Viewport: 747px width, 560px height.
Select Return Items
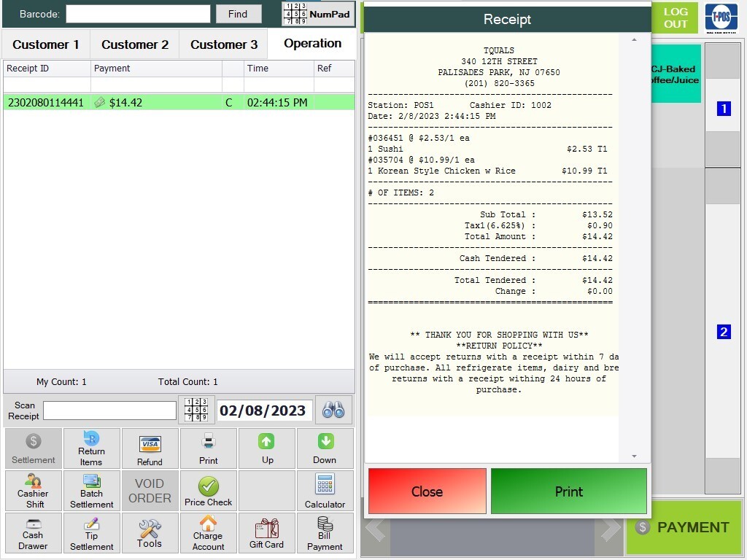[91, 448]
